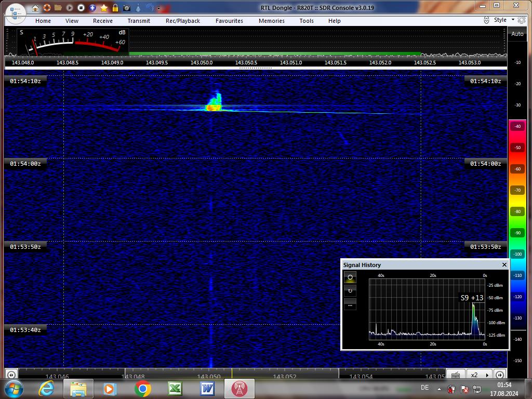Click the colour scale at -80 dB
Viewport: 532px width, 399px height.
[517, 211]
